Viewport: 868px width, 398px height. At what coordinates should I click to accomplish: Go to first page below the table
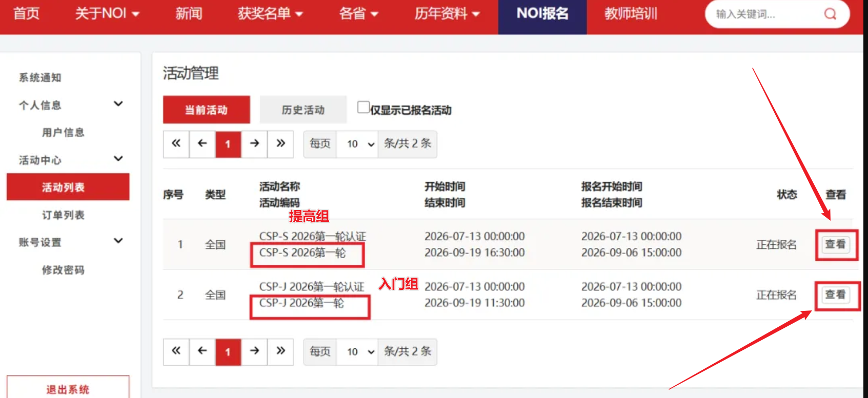click(176, 351)
